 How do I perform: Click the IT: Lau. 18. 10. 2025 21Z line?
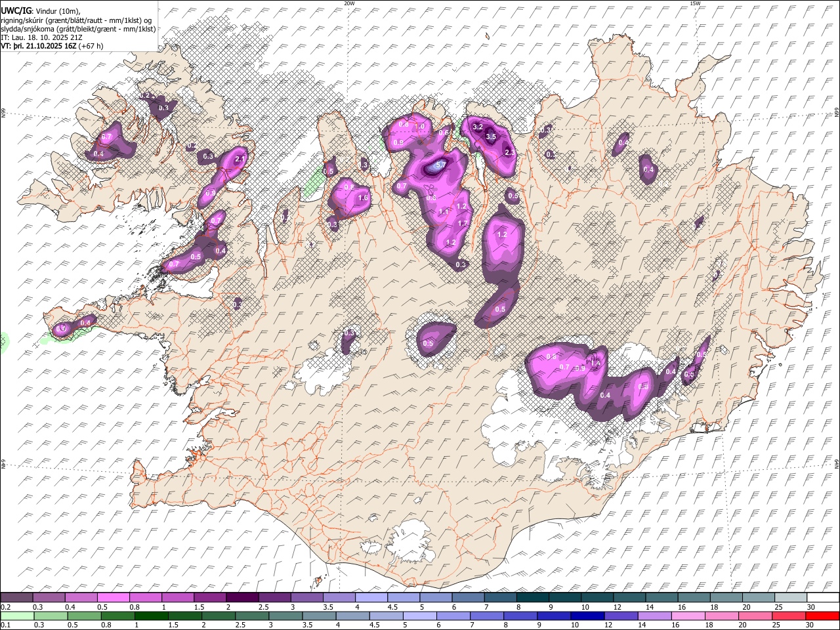click(x=41, y=37)
